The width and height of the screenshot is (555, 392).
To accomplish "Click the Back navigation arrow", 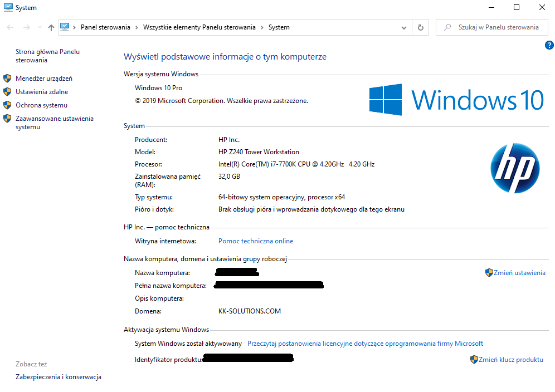I will pyautogui.click(x=10, y=27).
